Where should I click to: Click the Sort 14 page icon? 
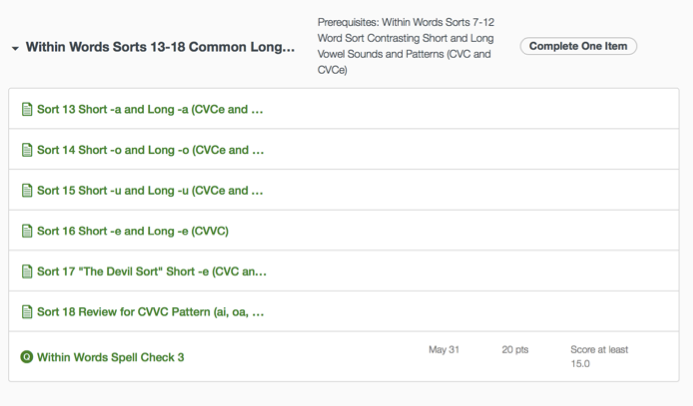27,150
